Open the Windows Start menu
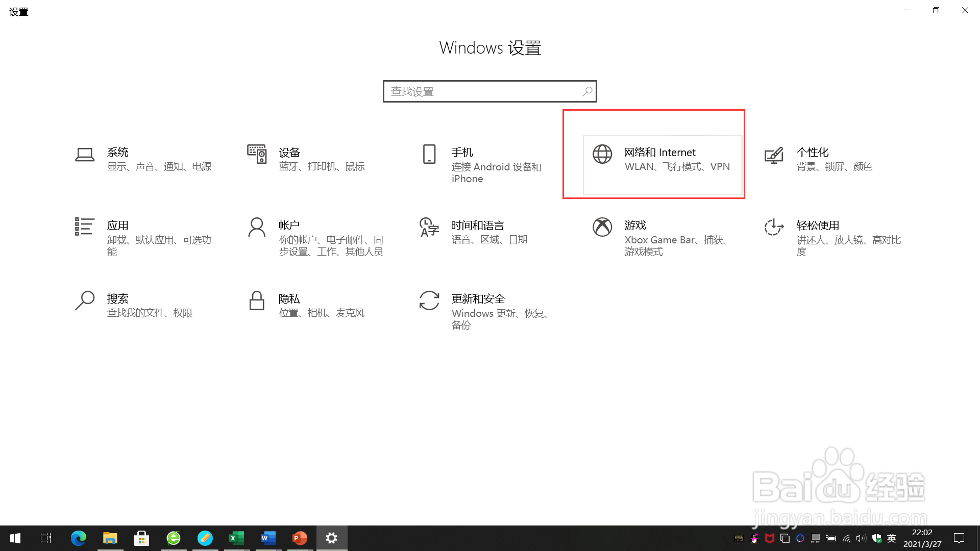980x551 pixels. coord(15,538)
